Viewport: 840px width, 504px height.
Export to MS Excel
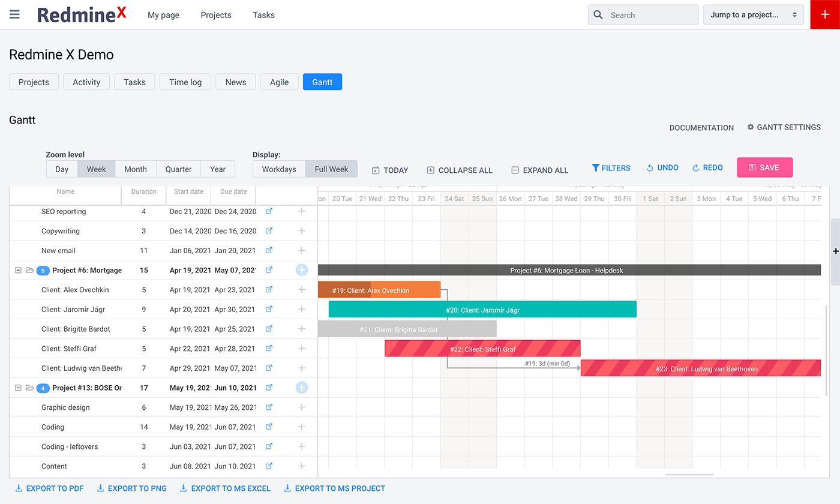pyautogui.click(x=226, y=488)
